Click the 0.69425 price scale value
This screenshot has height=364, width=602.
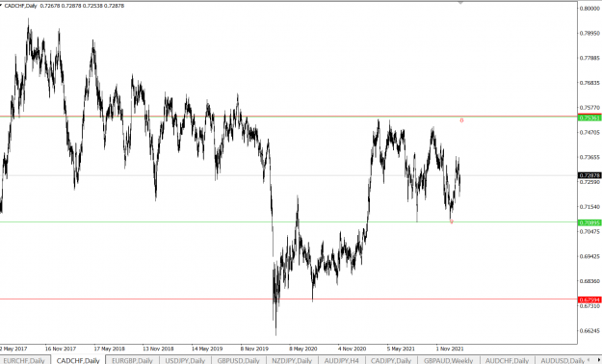coord(589,256)
